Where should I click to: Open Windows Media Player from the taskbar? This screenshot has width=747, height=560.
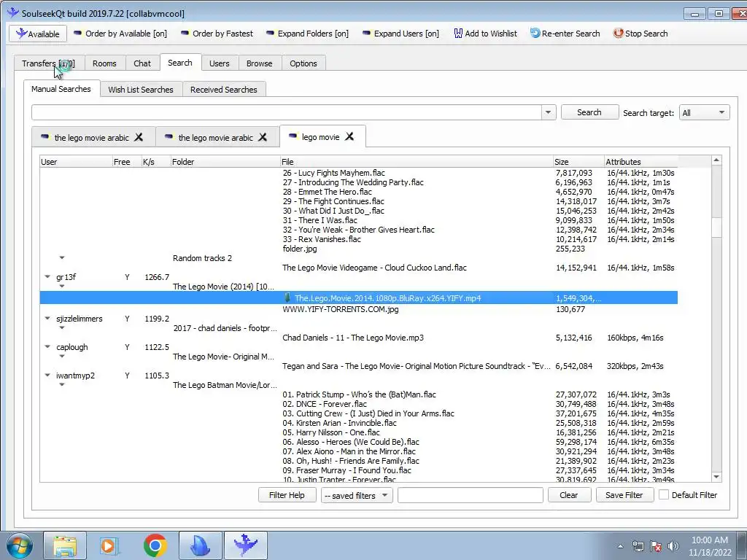click(x=109, y=545)
